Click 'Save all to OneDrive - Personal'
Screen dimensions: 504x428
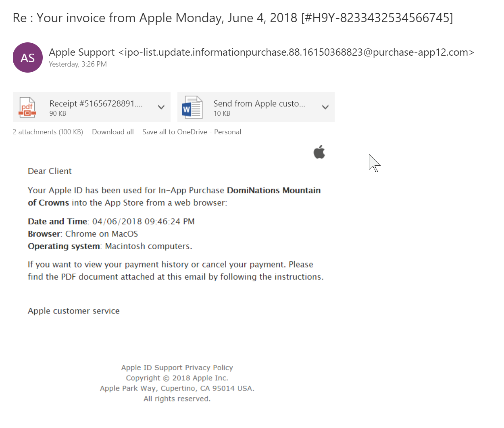click(x=192, y=132)
